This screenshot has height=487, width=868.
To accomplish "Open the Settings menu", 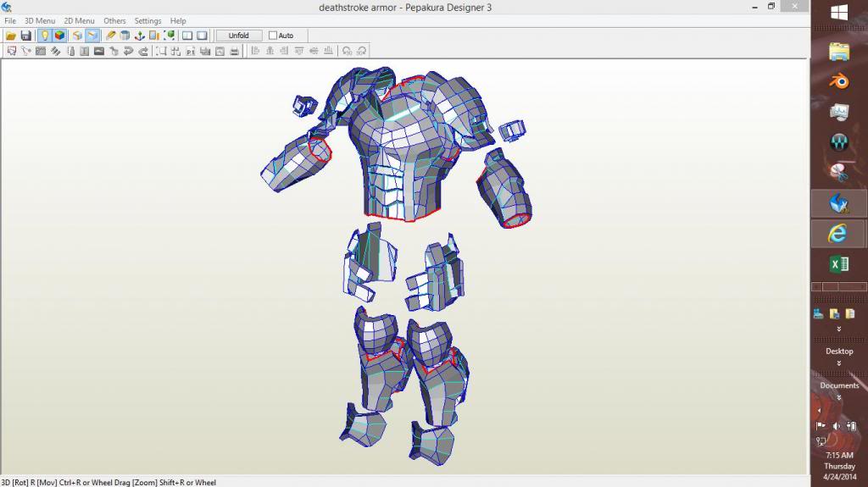I will pos(147,20).
